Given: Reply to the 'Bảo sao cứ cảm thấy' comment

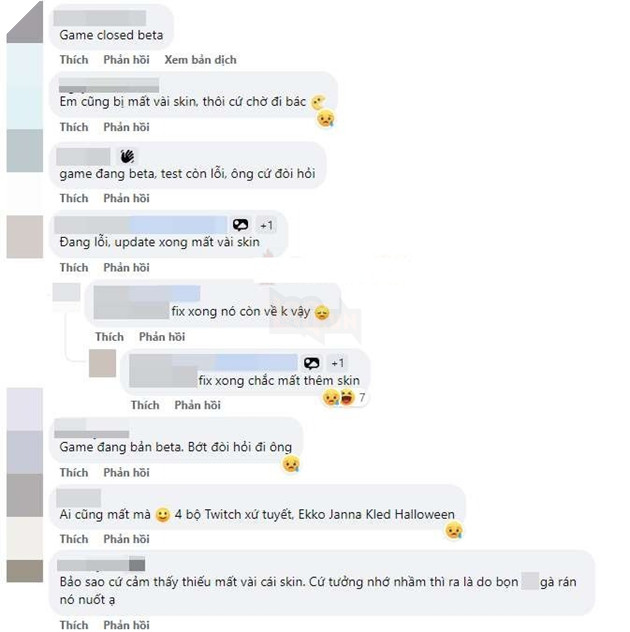Looking at the screenshot, I should (127, 625).
